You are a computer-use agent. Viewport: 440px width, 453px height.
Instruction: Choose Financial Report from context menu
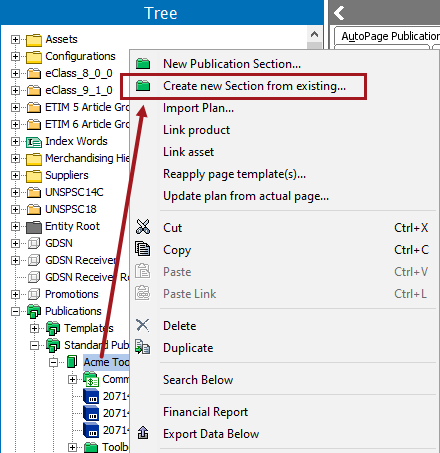pyautogui.click(x=205, y=412)
